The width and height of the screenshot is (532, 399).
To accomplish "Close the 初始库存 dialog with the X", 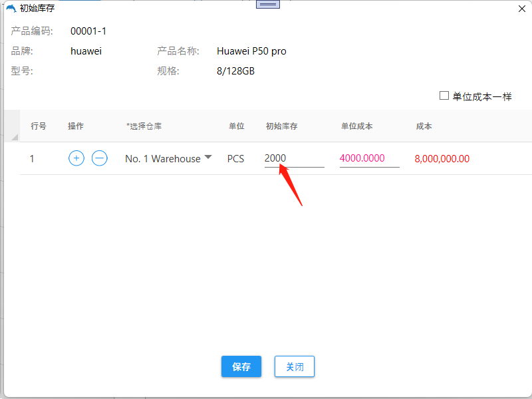I will click(521, 9).
